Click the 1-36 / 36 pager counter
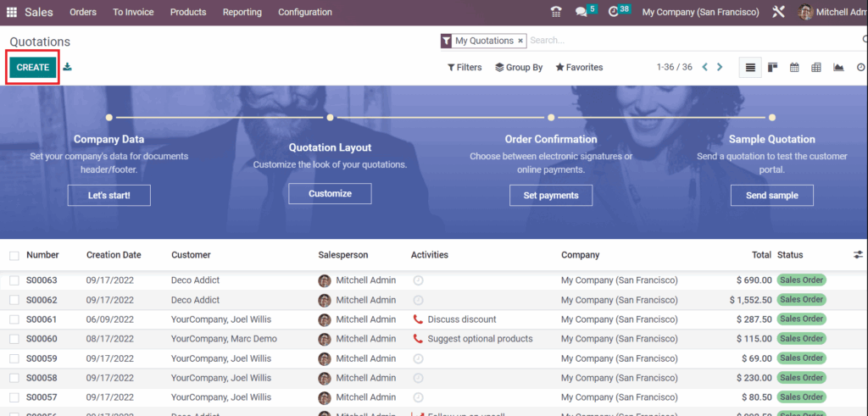The width and height of the screenshot is (868, 416). click(x=674, y=68)
